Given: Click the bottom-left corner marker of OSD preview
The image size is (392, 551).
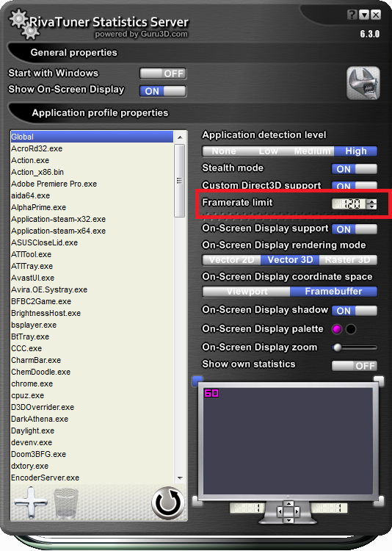Looking at the screenshot, I should click(x=197, y=501).
